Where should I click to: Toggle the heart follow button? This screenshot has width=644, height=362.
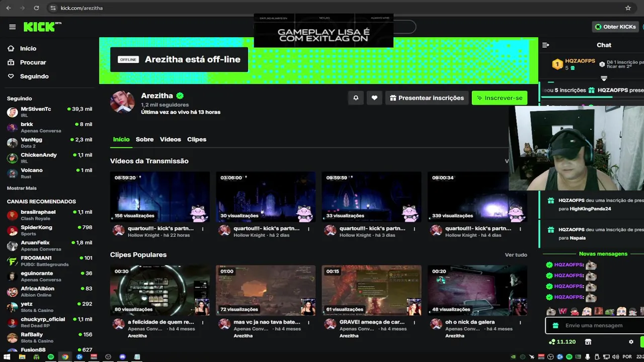point(374,98)
